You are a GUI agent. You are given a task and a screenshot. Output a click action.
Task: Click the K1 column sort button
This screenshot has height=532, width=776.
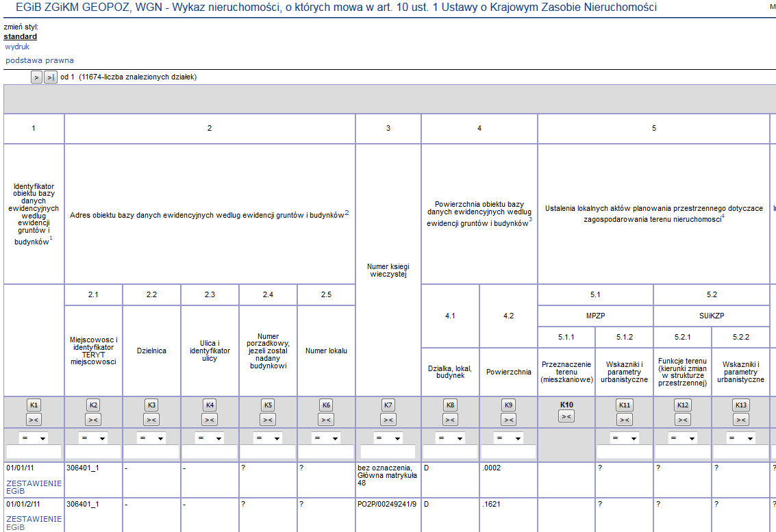(34, 405)
